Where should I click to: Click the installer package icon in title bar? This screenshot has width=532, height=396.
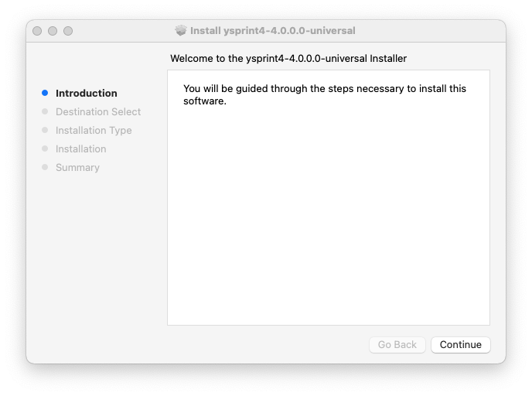181,31
